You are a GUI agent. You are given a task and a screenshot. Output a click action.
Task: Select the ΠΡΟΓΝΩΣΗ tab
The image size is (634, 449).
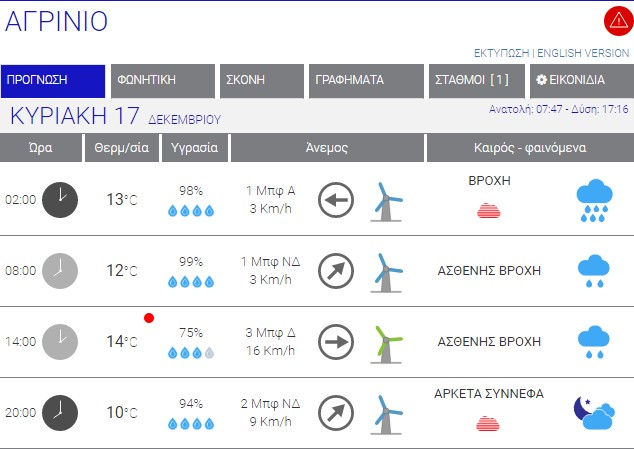52,80
